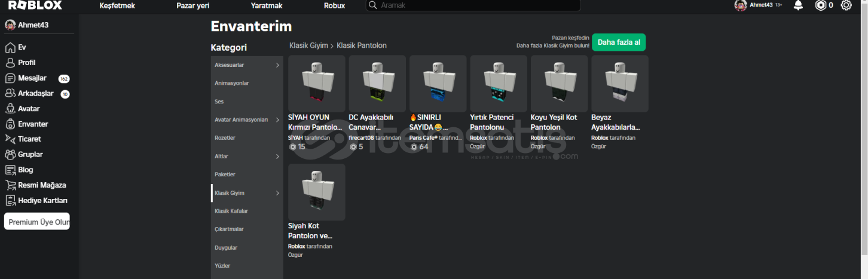Expand the Avatar Animasyonları category arrow
The width and height of the screenshot is (868, 279).
click(277, 120)
